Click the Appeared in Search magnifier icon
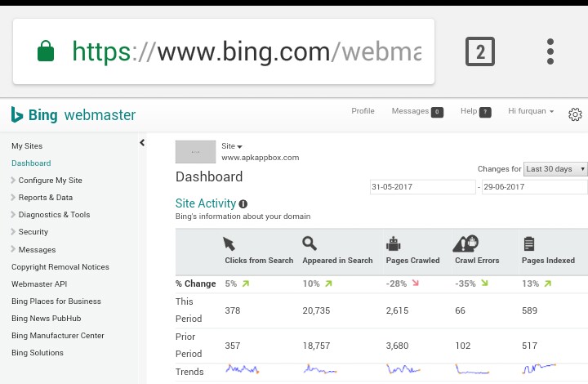 click(x=310, y=243)
